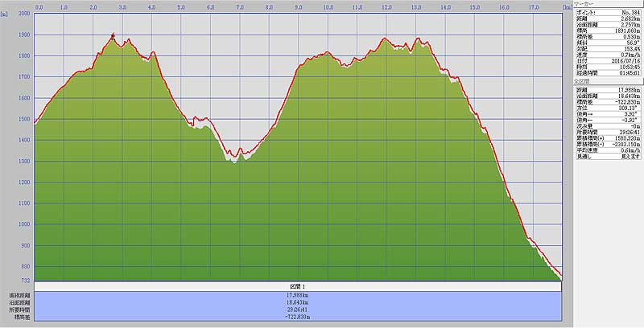Select 18.643km under the 区間 1 bar
The width and height of the screenshot is (644, 328).
(x=298, y=302)
